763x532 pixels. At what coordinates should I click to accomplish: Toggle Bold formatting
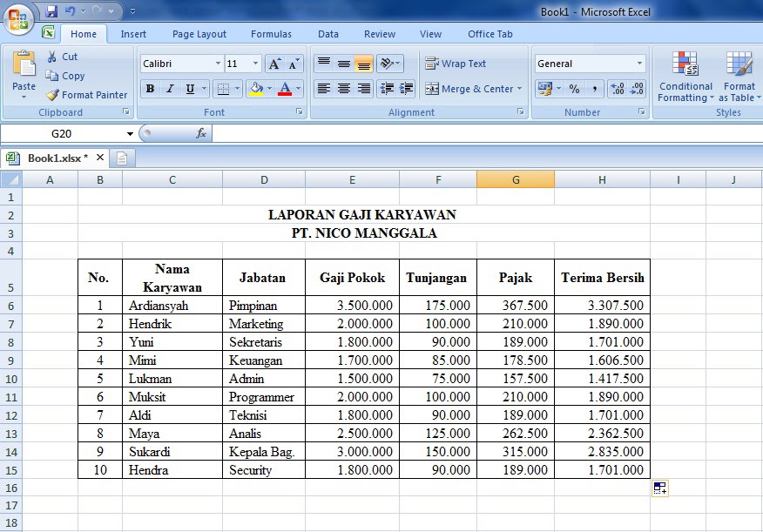tap(150, 89)
